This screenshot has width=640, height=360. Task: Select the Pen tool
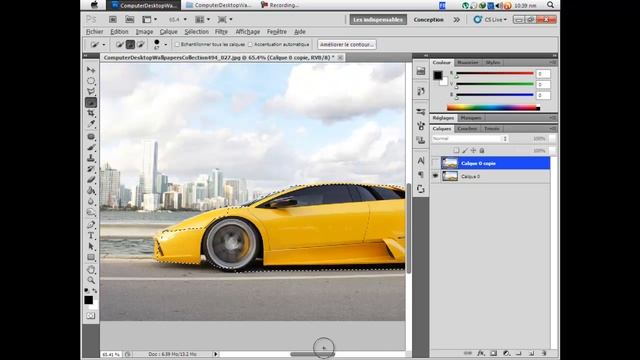pyautogui.click(x=91, y=225)
